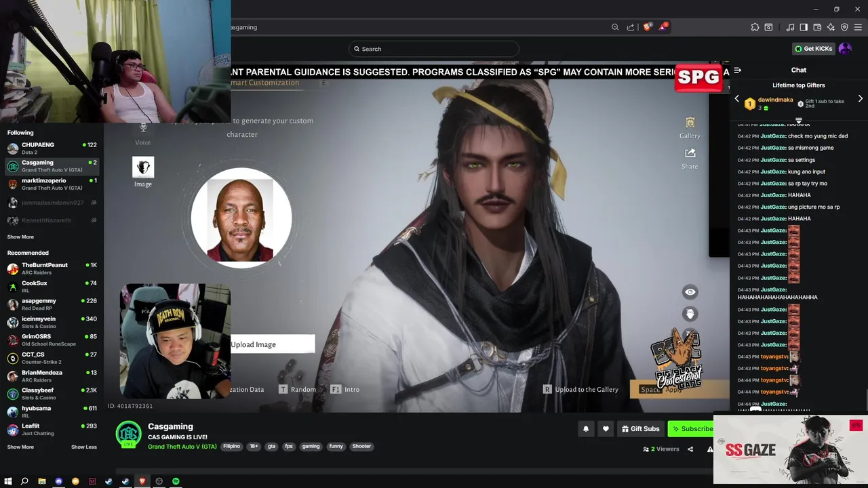Expand the Following list with Show More
This screenshot has height=488, width=868.
coord(20,237)
